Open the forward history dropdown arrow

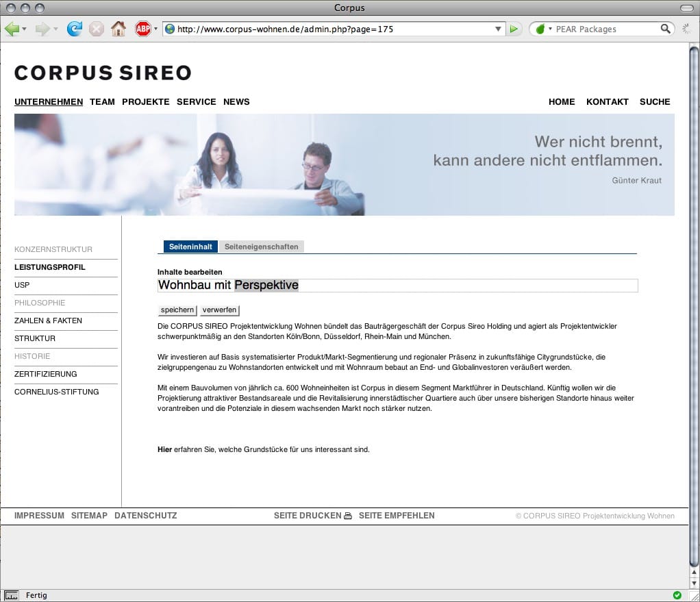[x=55, y=29]
